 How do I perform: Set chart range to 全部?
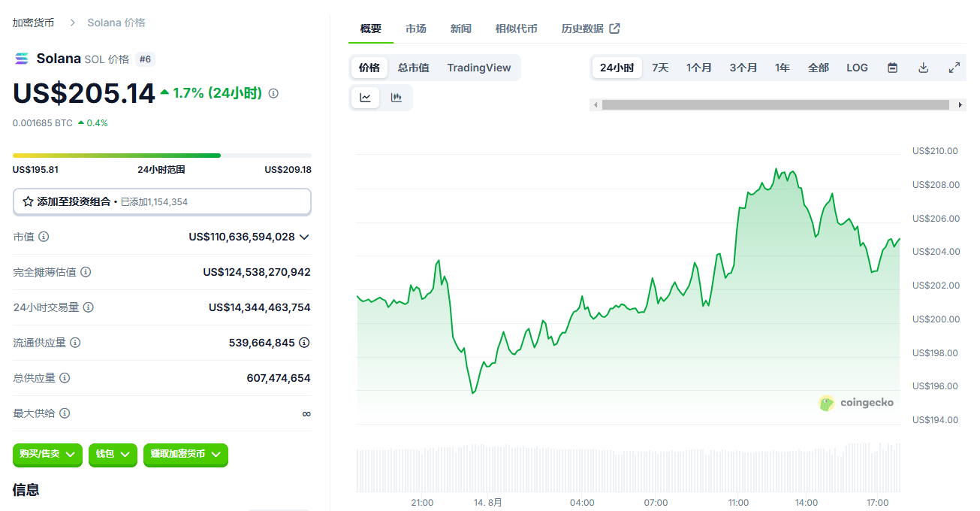click(x=819, y=68)
